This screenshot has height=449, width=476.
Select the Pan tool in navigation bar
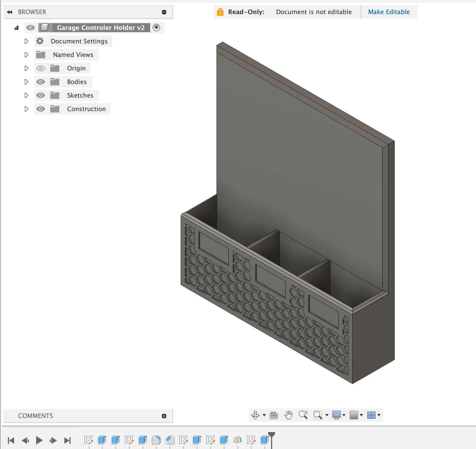pos(289,415)
